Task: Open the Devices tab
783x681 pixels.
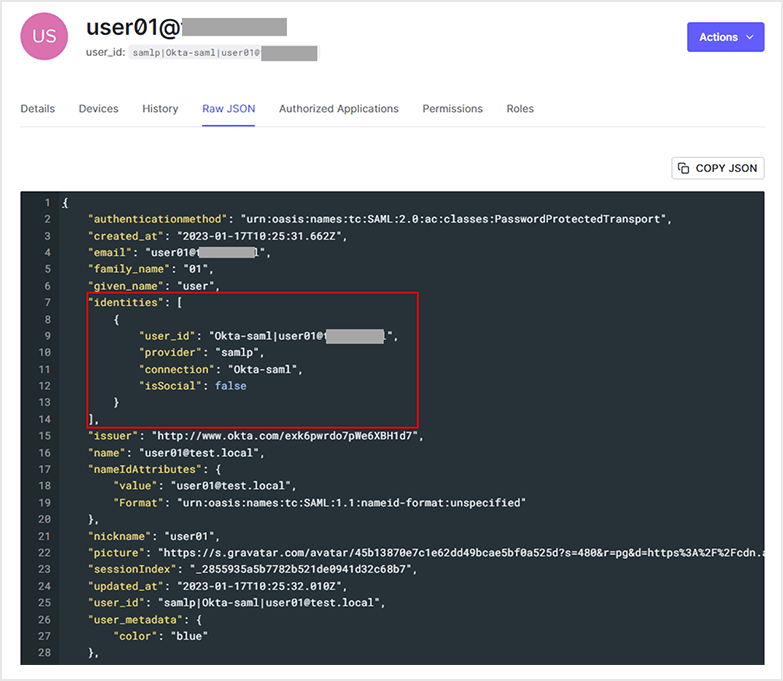Action: click(98, 109)
